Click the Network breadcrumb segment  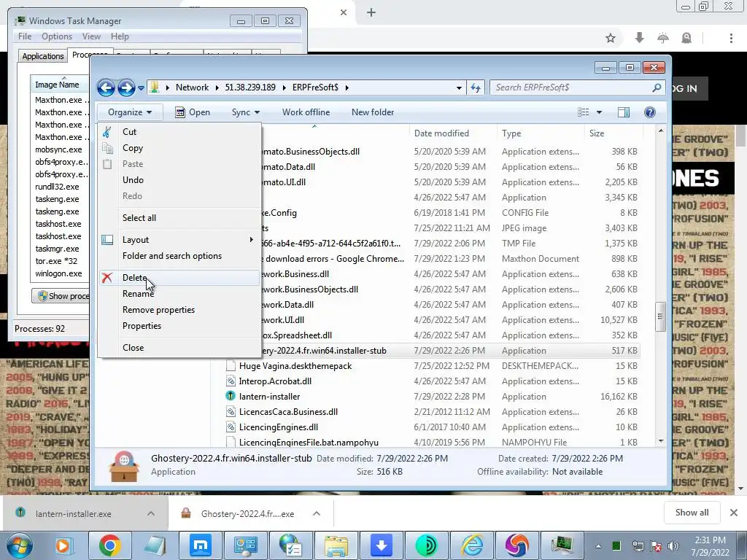pyautogui.click(x=192, y=87)
